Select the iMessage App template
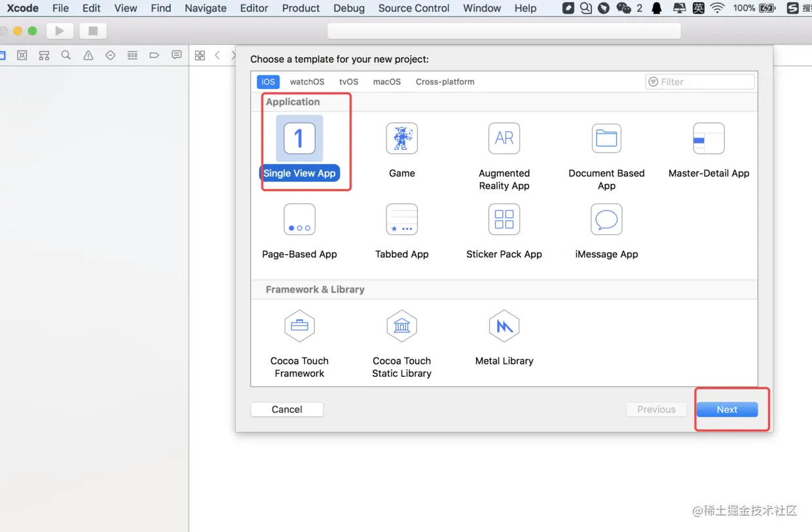 point(606,231)
